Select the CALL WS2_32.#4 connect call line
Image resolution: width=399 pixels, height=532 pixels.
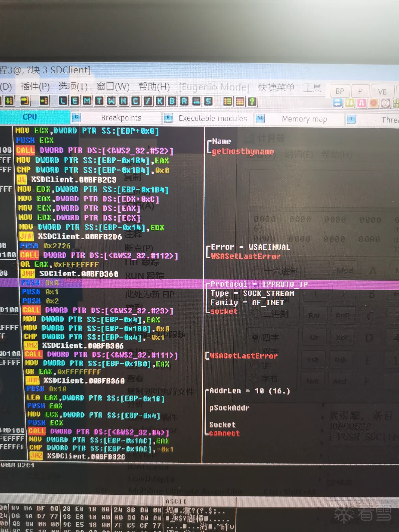[x=99, y=432]
